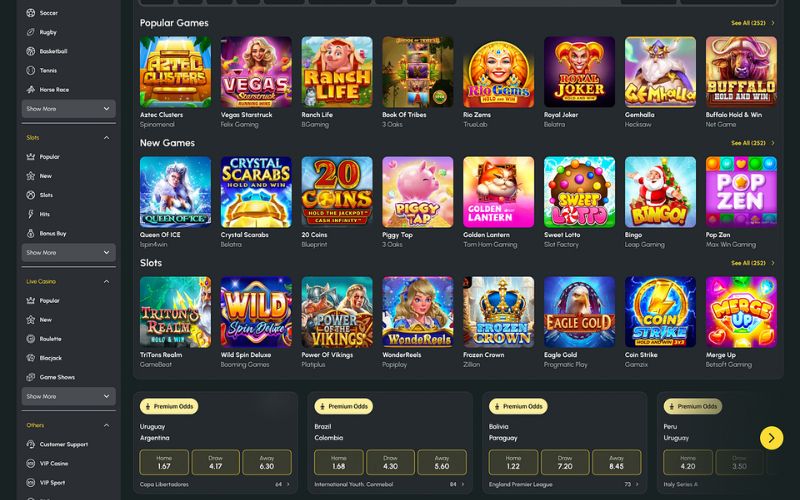Open the Aztec Clusters game thumbnail

coord(175,72)
